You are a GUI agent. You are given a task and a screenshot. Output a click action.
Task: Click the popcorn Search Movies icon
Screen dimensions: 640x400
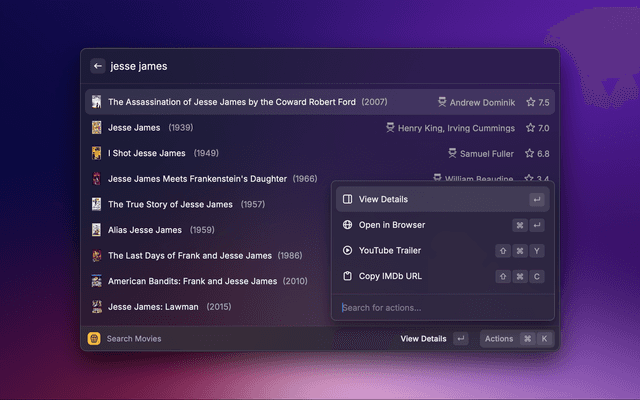94,339
